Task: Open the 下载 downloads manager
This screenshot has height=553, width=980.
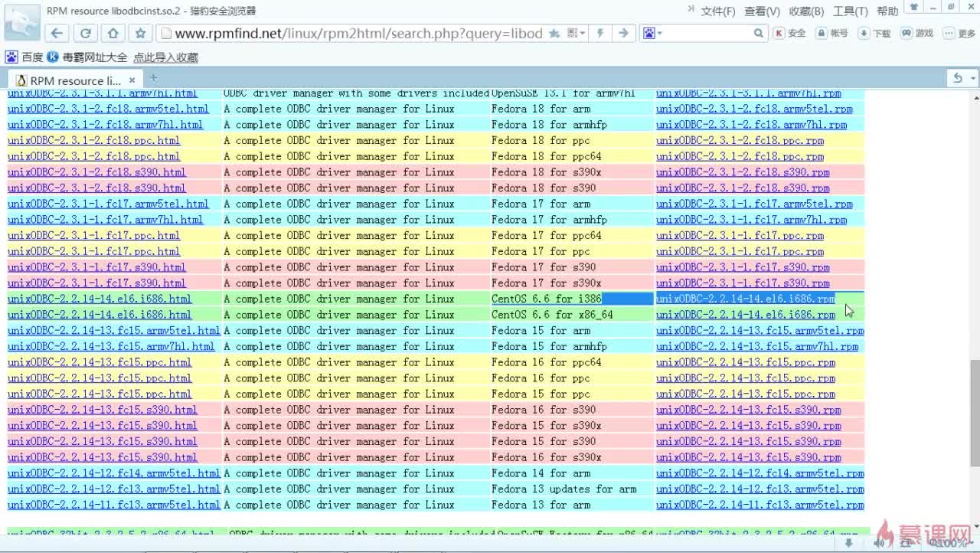Action: click(875, 33)
